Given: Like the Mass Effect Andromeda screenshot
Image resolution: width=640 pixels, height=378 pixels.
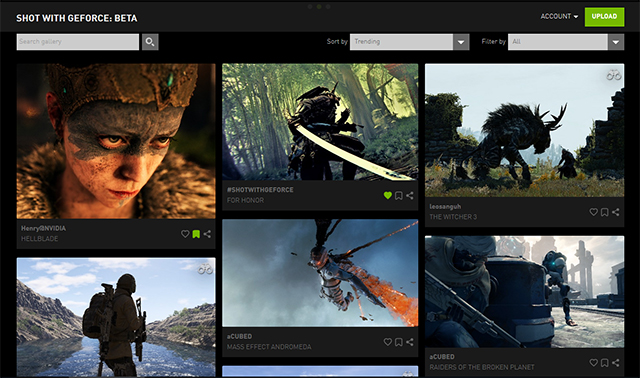Looking at the screenshot, I should click(x=388, y=342).
